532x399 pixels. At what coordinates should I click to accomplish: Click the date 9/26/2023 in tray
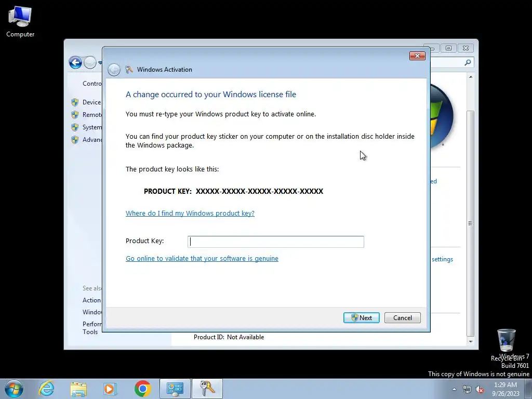tap(506, 394)
